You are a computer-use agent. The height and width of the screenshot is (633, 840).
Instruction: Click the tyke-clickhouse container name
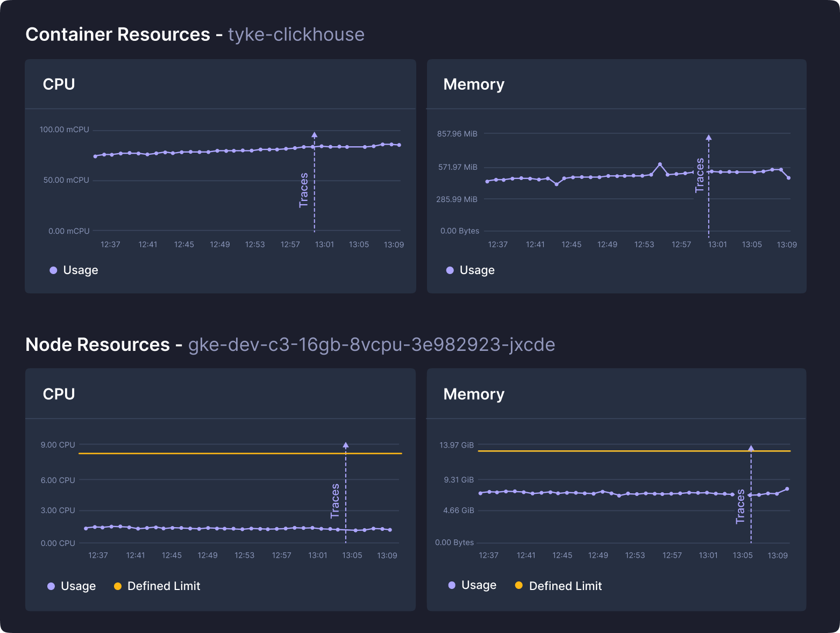point(296,34)
